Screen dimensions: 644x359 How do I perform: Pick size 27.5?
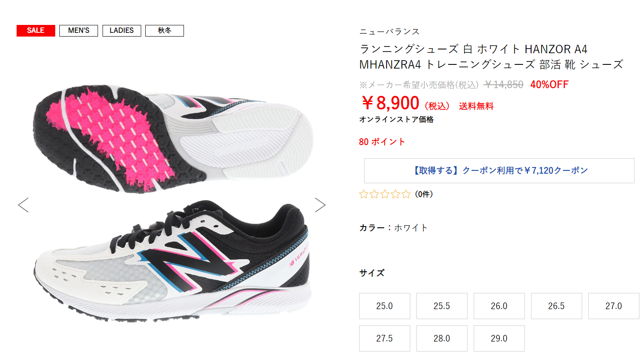click(x=384, y=338)
